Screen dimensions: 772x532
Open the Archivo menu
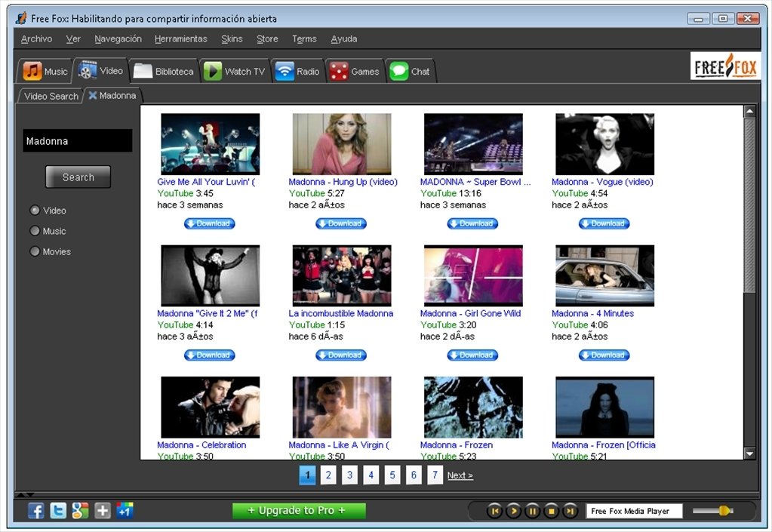(36, 39)
